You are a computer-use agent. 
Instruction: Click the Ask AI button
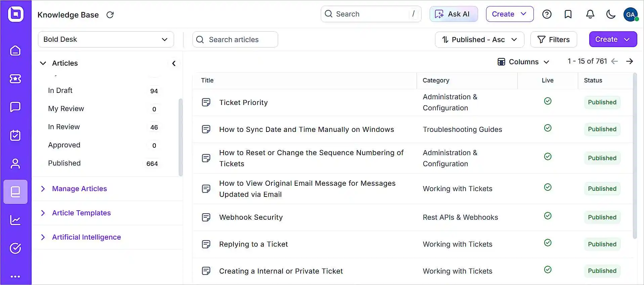click(454, 14)
